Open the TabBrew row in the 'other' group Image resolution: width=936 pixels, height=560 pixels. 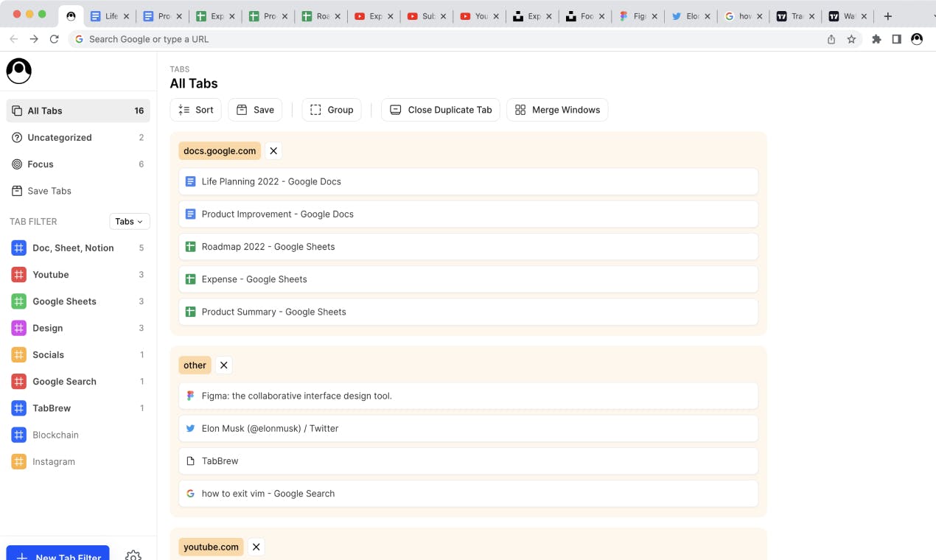pyautogui.click(x=468, y=461)
